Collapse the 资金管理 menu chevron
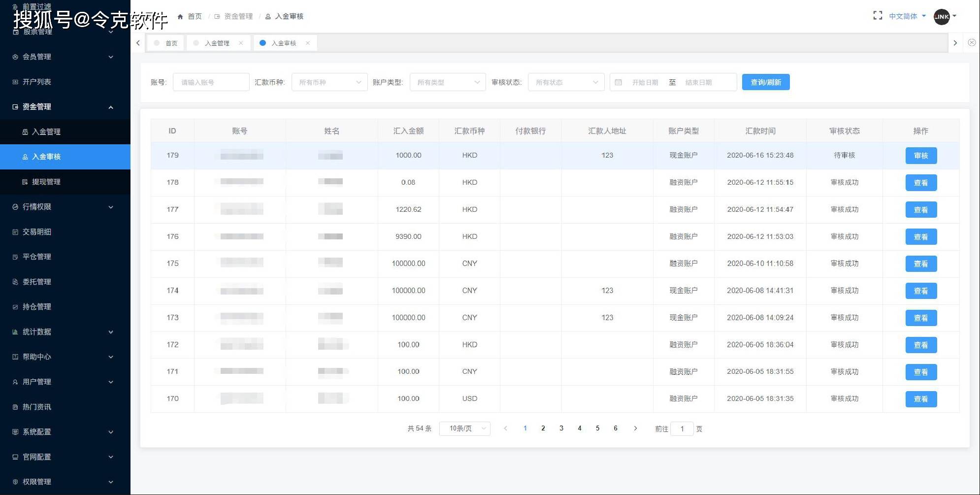 [x=111, y=107]
